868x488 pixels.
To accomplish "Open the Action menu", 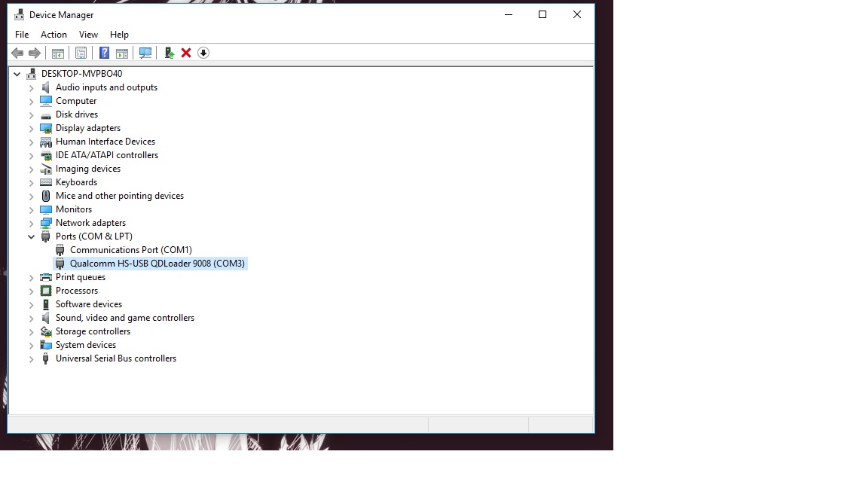I will click(53, 35).
